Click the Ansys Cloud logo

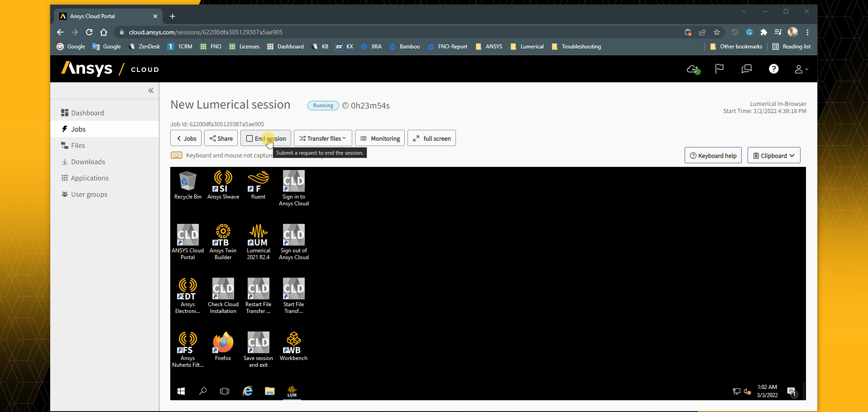[110, 69]
